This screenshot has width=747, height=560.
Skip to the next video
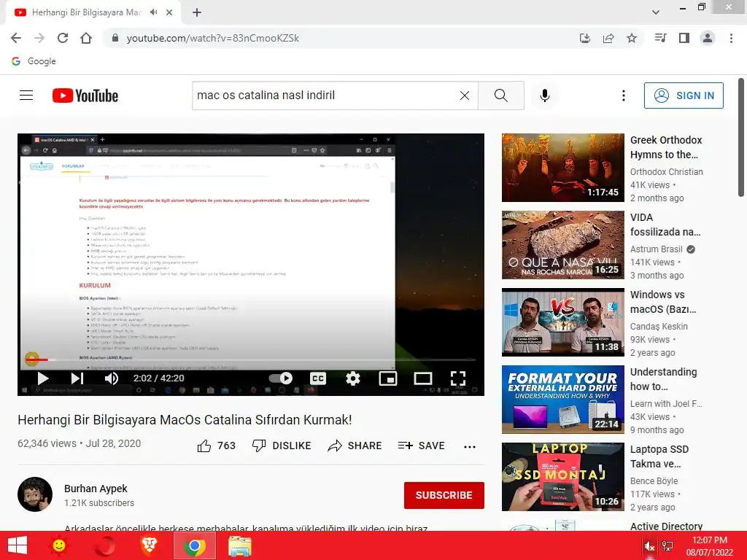pos(77,378)
